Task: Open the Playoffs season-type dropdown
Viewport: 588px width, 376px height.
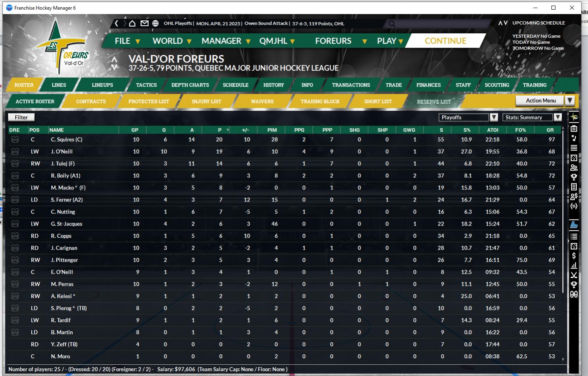Action: (x=494, y=117)
